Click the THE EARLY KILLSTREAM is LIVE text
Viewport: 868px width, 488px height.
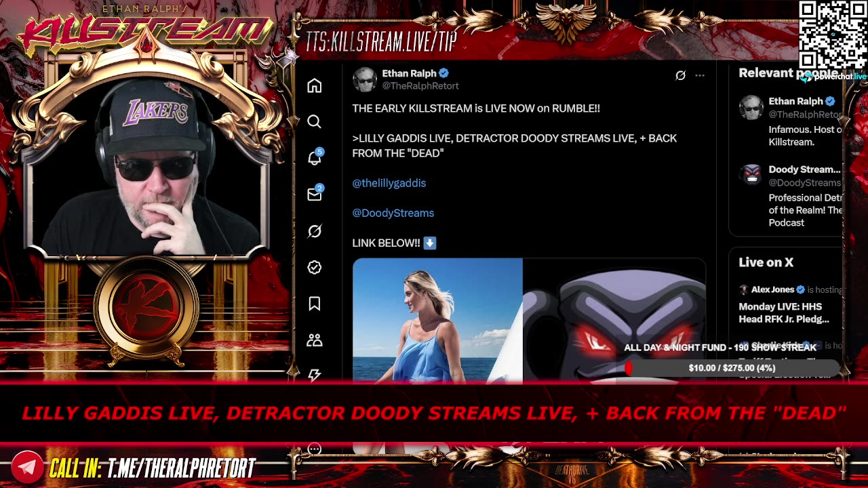pyautogui.click(x=476, y=108)
